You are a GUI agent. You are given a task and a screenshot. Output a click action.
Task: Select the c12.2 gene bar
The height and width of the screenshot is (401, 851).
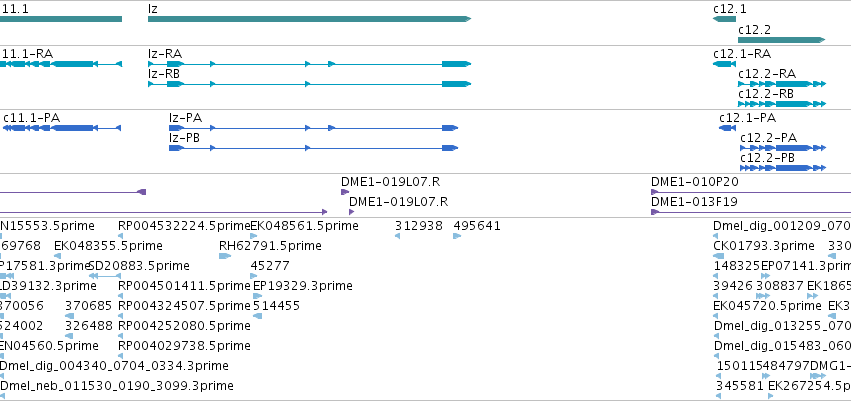pos(782,40)
